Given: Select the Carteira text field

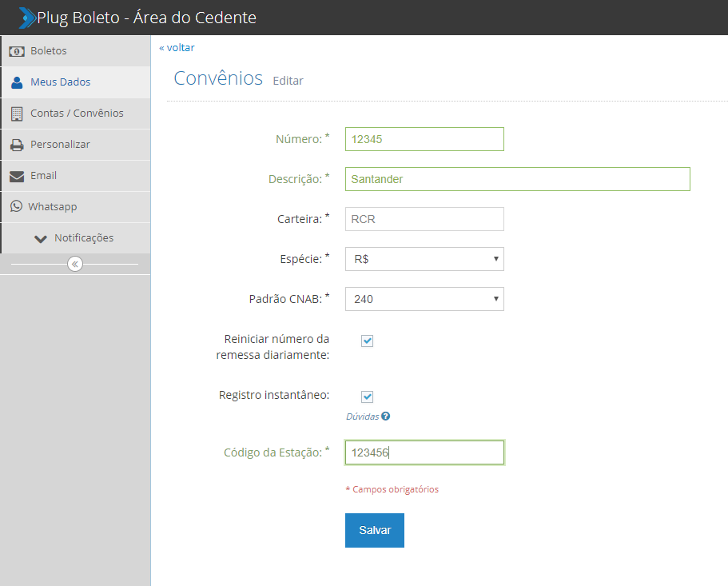Looking at the screenshot, I should [424, 219].
